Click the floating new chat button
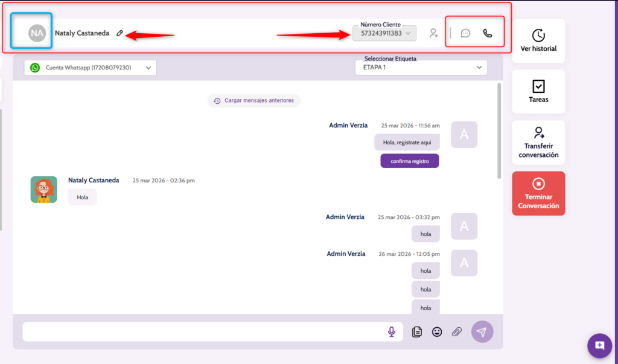 (599, 345)
